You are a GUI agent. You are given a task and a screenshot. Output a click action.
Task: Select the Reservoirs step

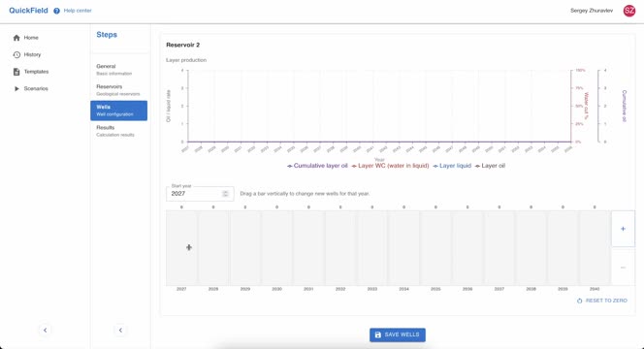coord(118,90)
